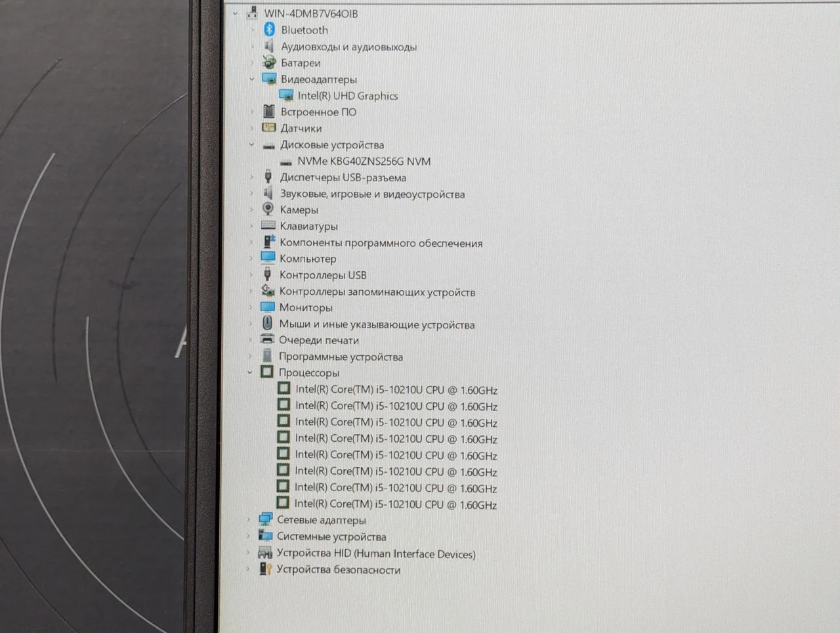Click the Устройства безопасности icon

(264, 569)
